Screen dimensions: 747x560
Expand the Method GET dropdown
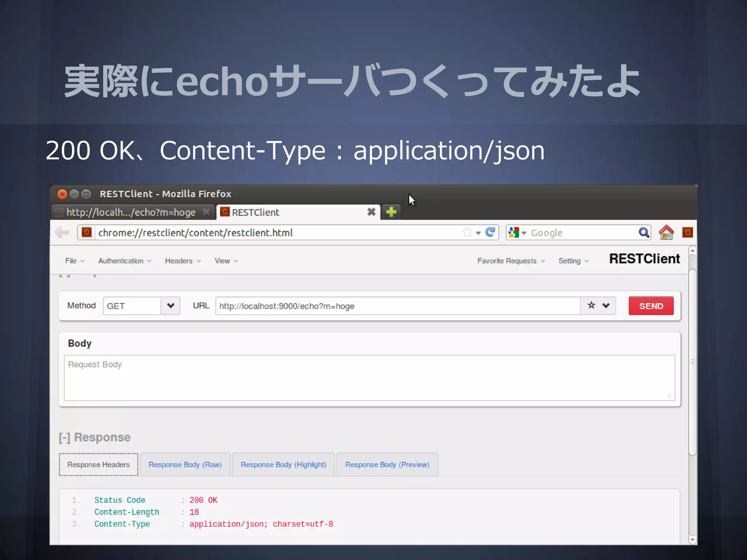tap(170, 306)
